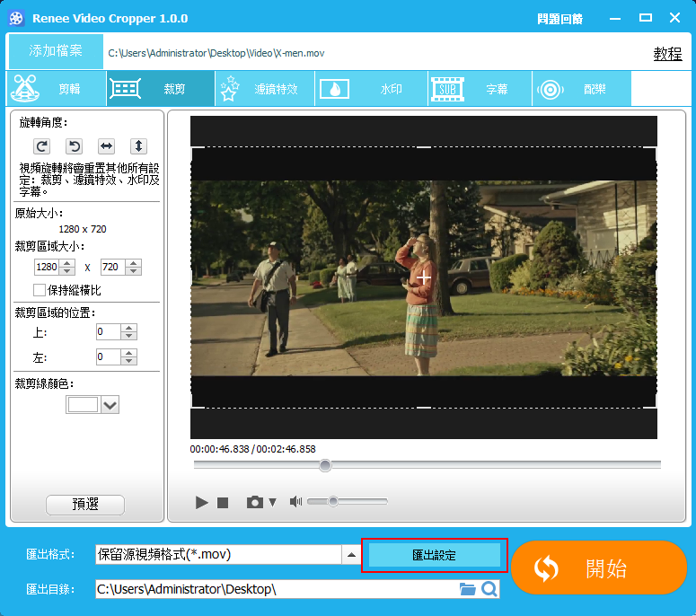Open the 配樂 tab
The height and width of the screenshot is (616, 696).
(x=581, y=89)
